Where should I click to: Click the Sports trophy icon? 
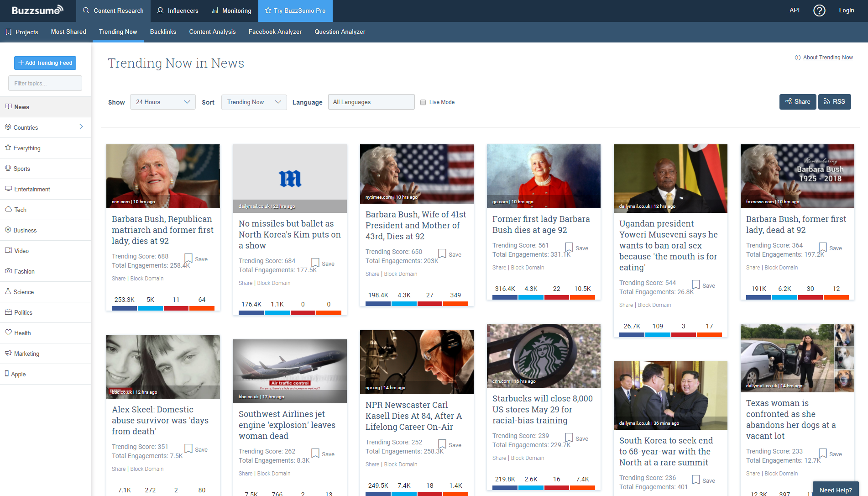click(8, 168)
